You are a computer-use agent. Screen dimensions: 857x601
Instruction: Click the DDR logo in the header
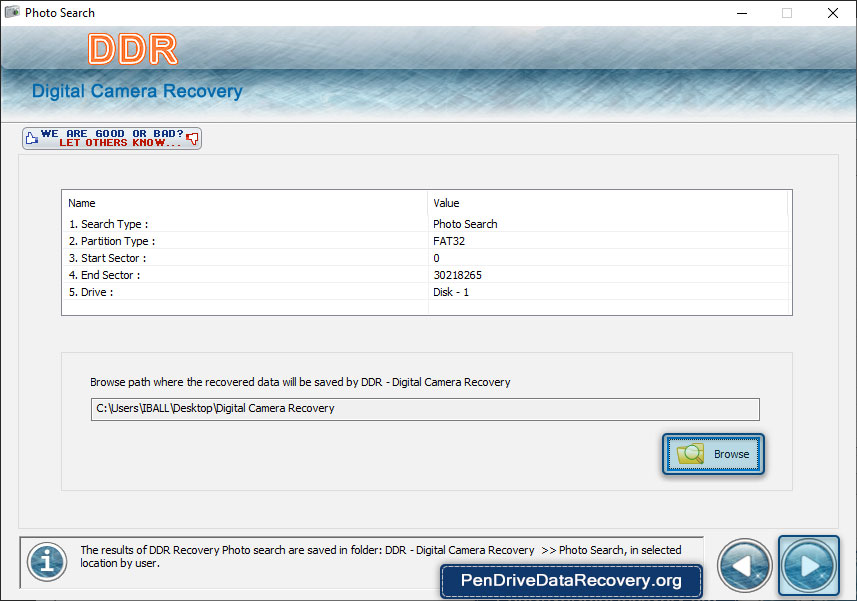pyautogui.click(x=132, y=49)
